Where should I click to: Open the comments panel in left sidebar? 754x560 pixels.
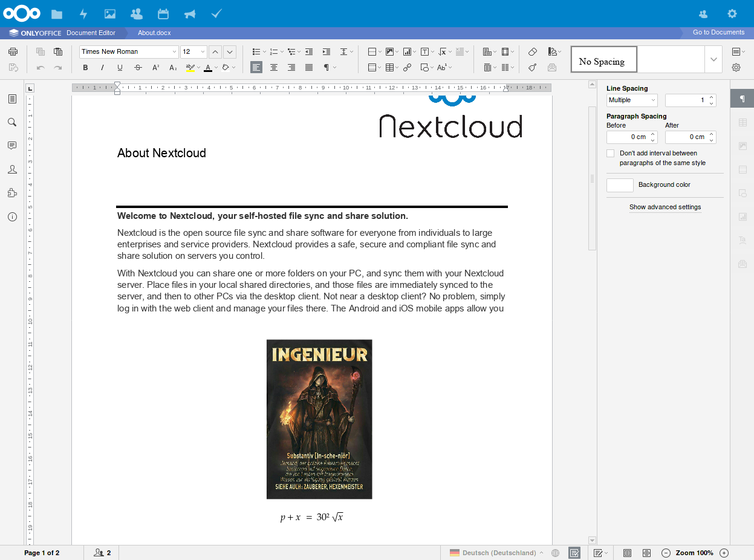tap(12, 146)
